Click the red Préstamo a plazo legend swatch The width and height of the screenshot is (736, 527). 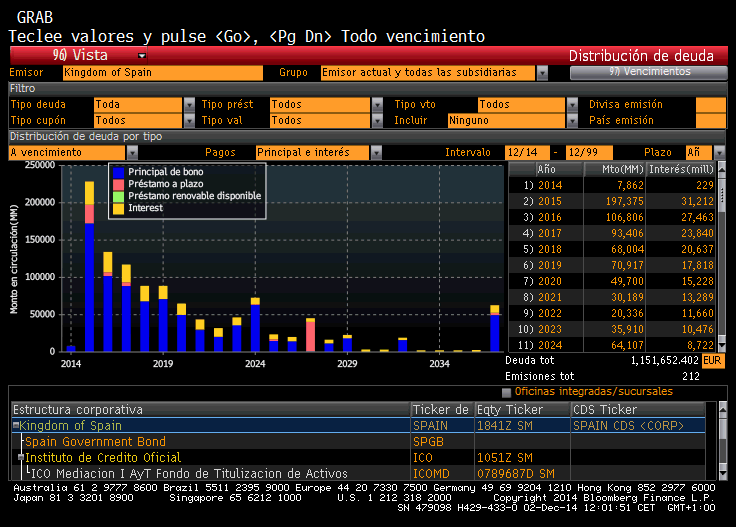coord(119,184)
